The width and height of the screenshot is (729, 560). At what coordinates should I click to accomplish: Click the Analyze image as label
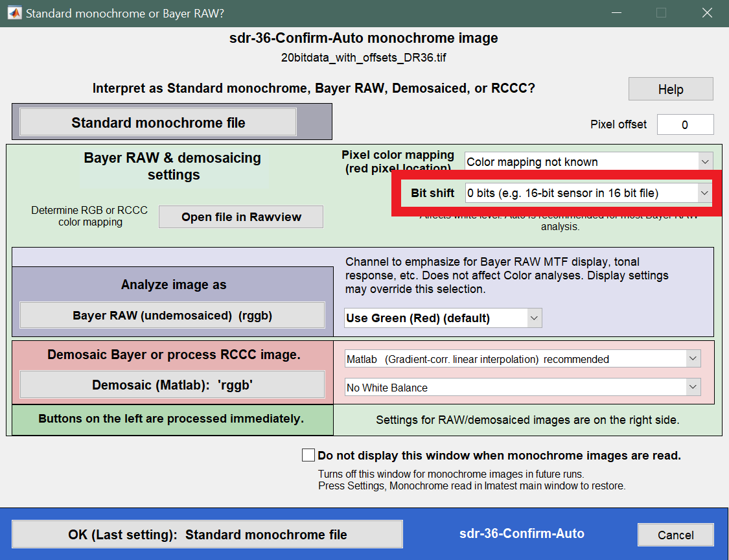coord(174,285)
